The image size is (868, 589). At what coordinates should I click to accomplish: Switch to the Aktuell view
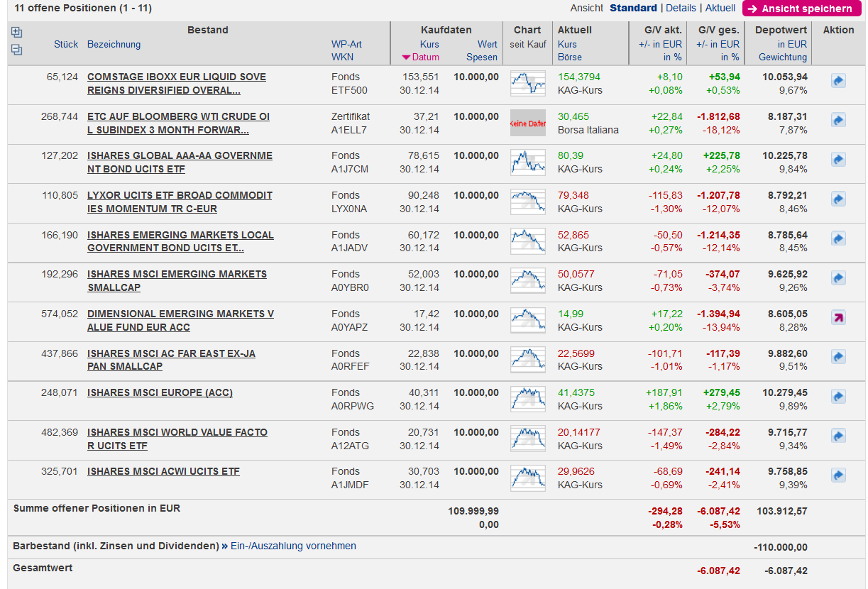[720, 8]
